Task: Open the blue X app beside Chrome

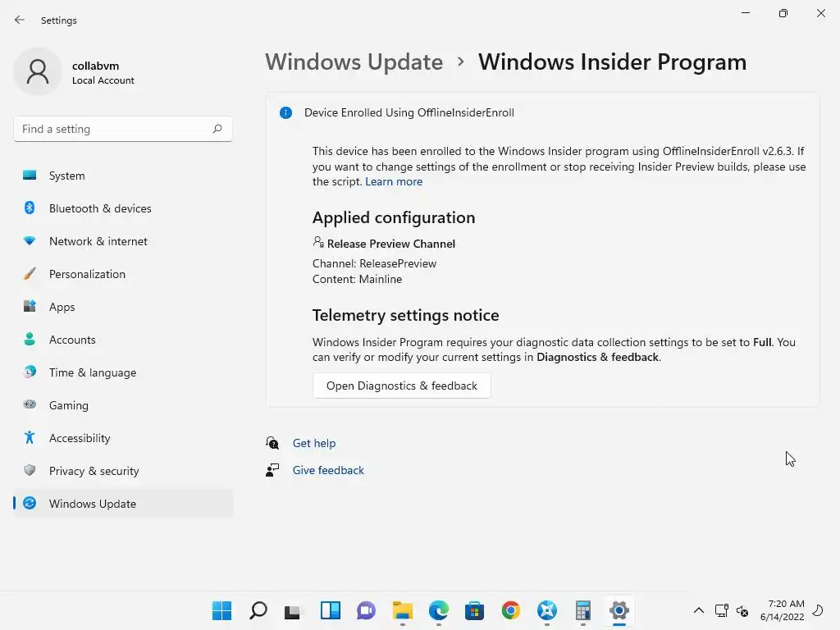Action: tap(547, 610)
